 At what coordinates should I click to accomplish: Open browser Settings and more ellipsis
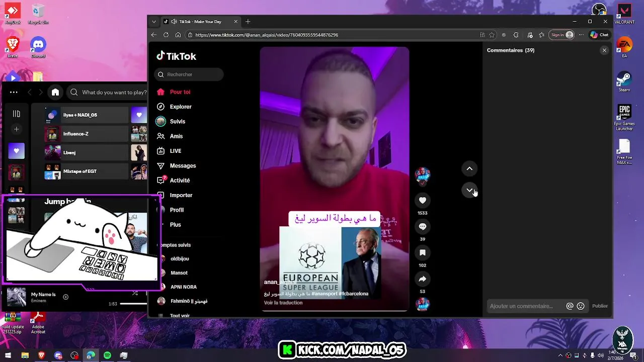coord(581,35)
